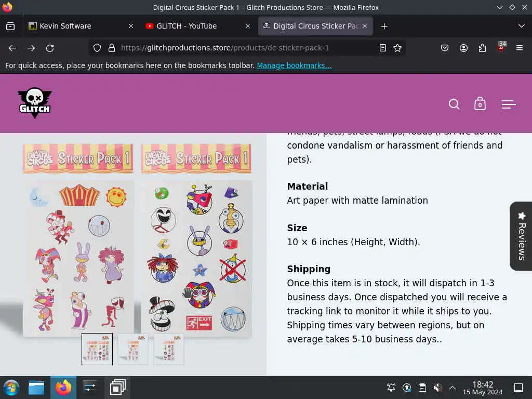The height and width of the screenshot is (399, 532).
Task: Open the start menu launcher
Action: [11, 388]
